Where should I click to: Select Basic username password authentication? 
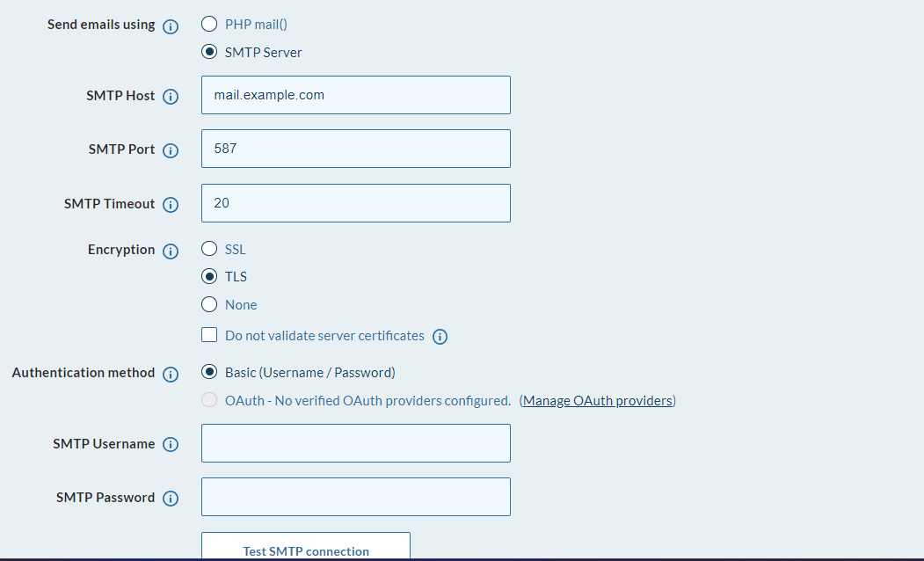pyautogui.click(x=209, y=371)
